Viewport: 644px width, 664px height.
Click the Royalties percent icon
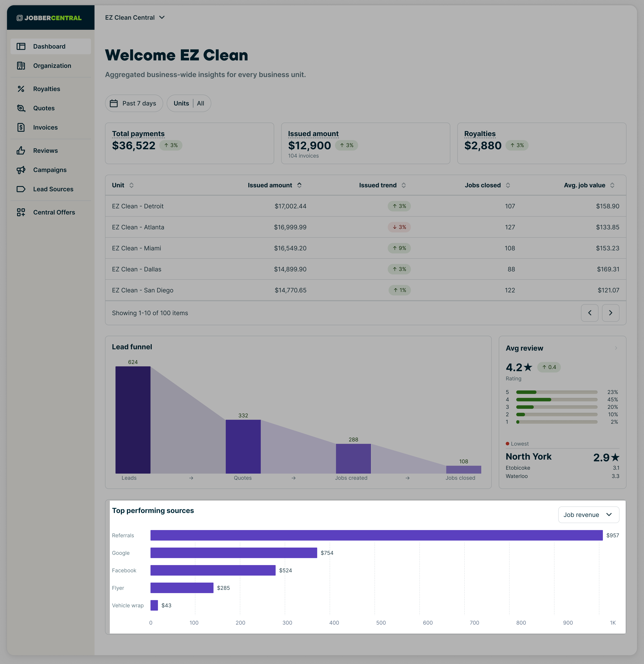(x=21, y=89)
